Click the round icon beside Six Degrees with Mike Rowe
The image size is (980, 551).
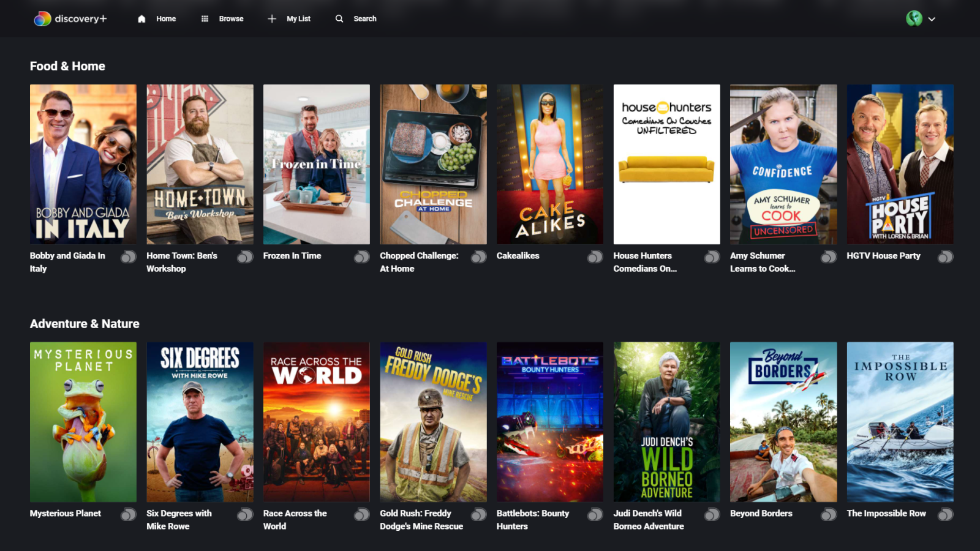[x=245, y=514]
